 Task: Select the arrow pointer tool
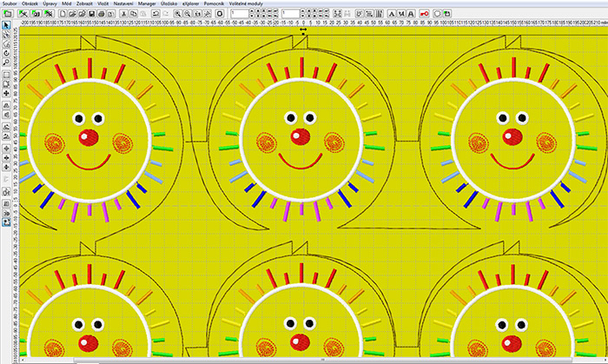coord(6,25)
